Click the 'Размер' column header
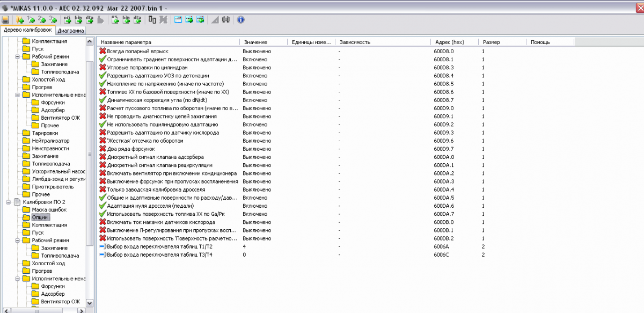Image resolution: width=644 pixels, height=313 pixels. coord(502,42)
